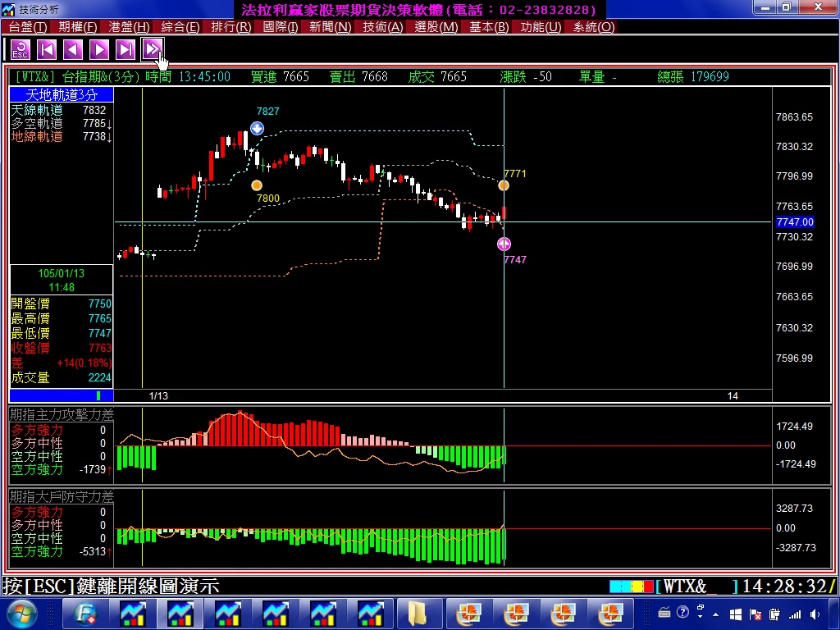This screenshot has height=630, width=840.
Task: Open the 基本(B) menu
Action: [x=489, y=27]
